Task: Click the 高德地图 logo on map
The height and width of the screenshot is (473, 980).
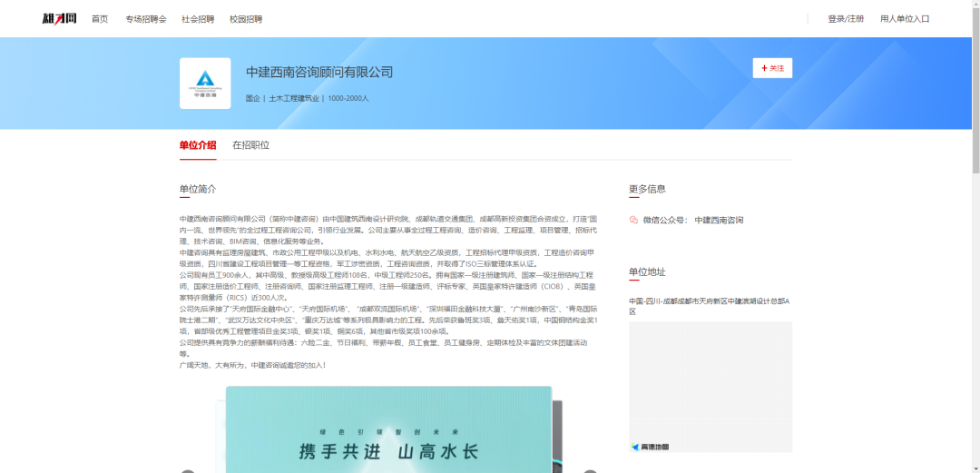Action: 650,447
